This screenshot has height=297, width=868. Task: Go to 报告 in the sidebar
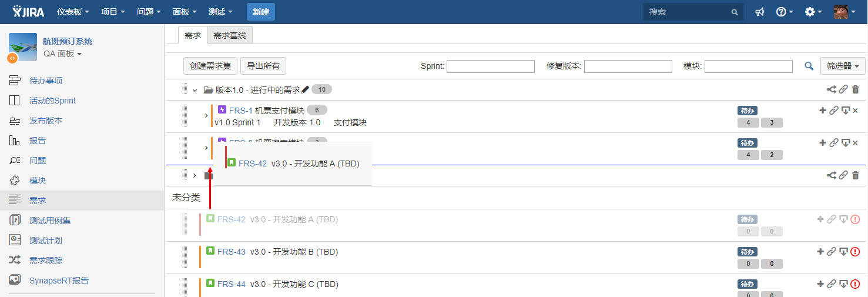pos(38,141)
